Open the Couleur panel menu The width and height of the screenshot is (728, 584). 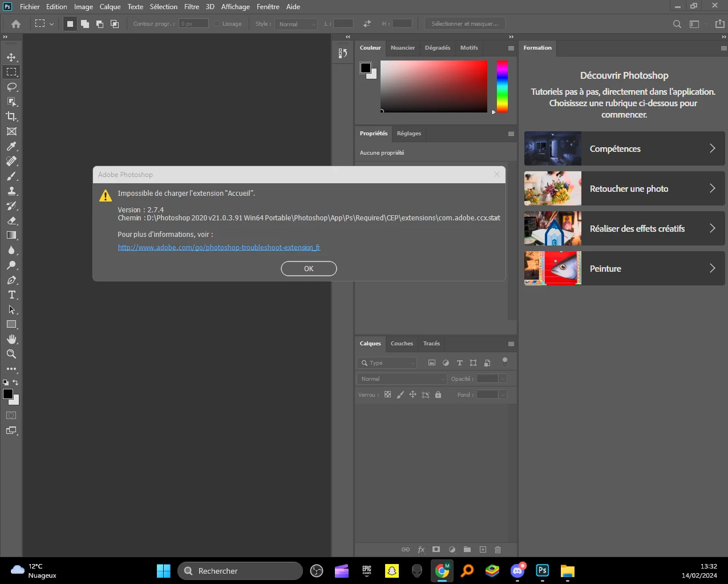[511, 48]
